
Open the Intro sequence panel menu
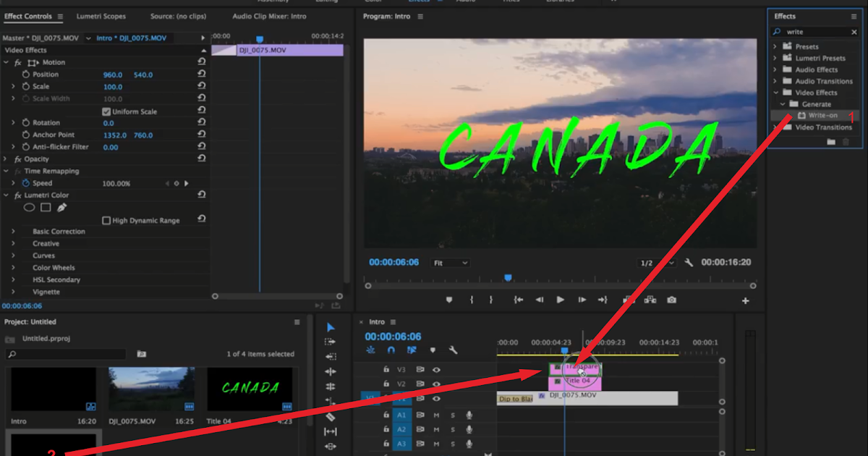coord(393,321)
